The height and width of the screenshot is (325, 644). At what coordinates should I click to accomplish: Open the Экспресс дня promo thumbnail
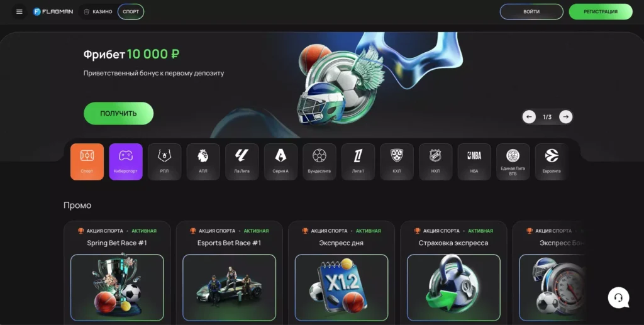tap(341, 288)
